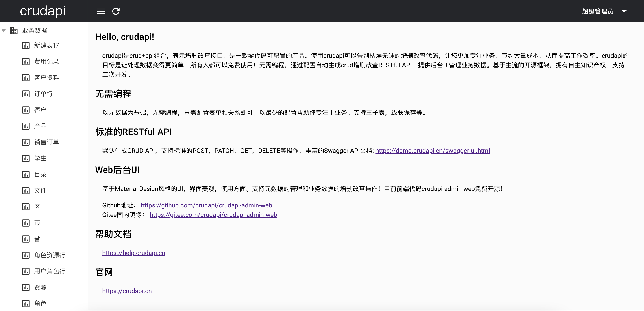644x311 pixels.
Task: Click chart icon beside 新建表17
Action: tap(26, 45)
